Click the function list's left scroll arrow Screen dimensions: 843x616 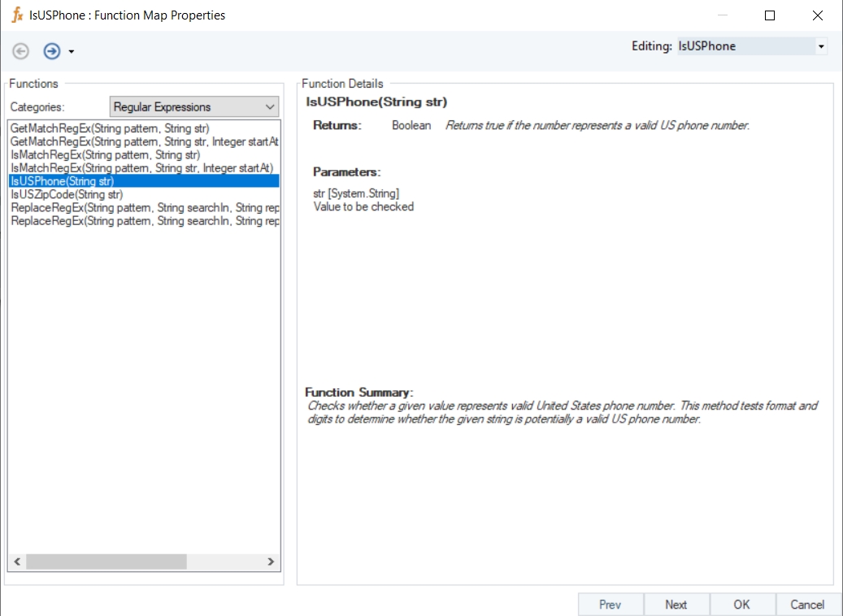(17, 562)
